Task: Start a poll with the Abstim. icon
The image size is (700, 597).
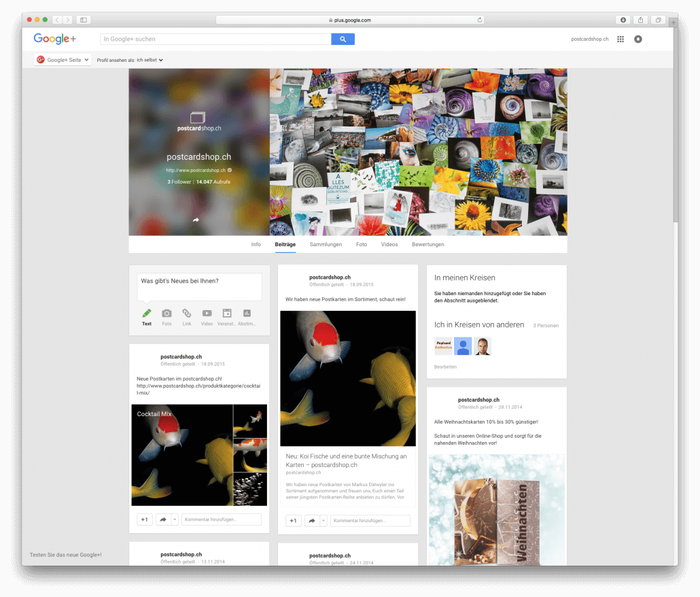Action: 247,313
